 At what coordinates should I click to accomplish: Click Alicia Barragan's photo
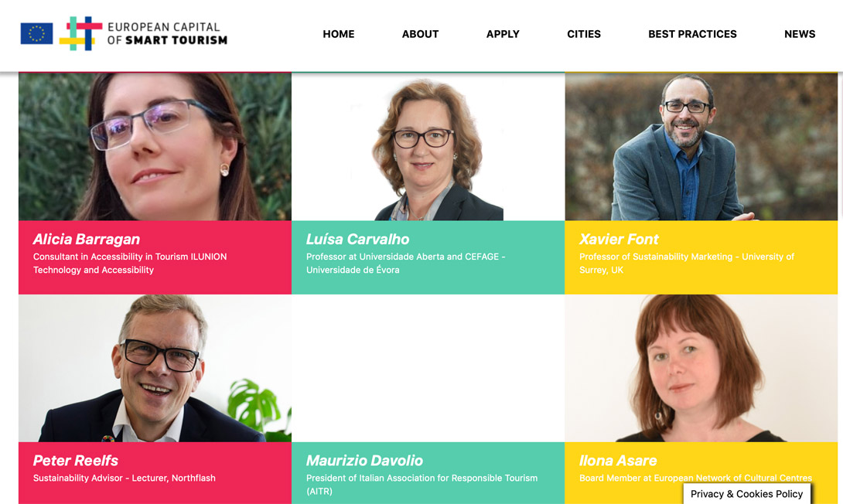pyautogui.click(x=155, y=146)
